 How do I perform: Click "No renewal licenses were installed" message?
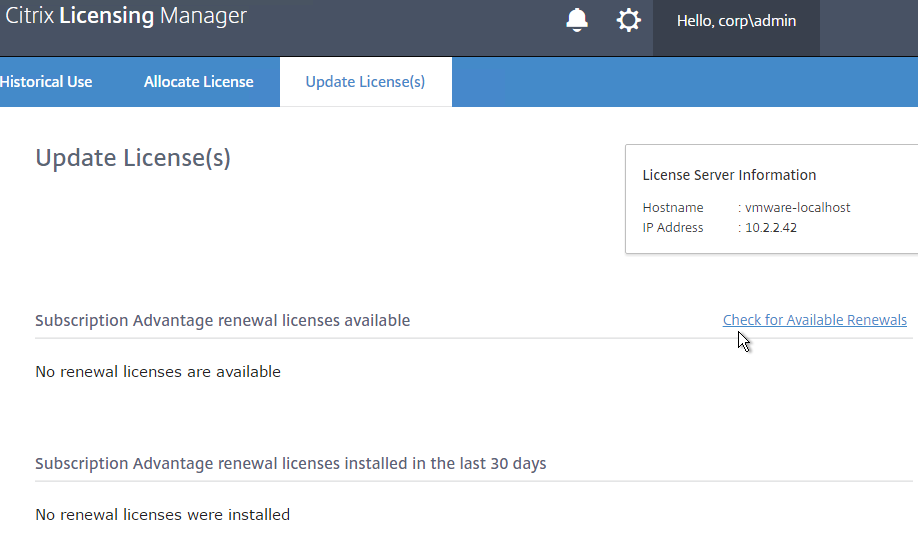coord(163,515)
